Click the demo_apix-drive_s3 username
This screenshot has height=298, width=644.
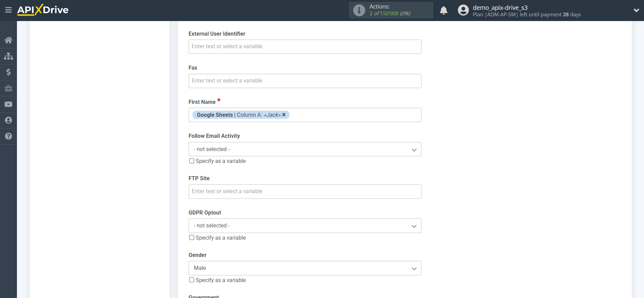(500, 7)
